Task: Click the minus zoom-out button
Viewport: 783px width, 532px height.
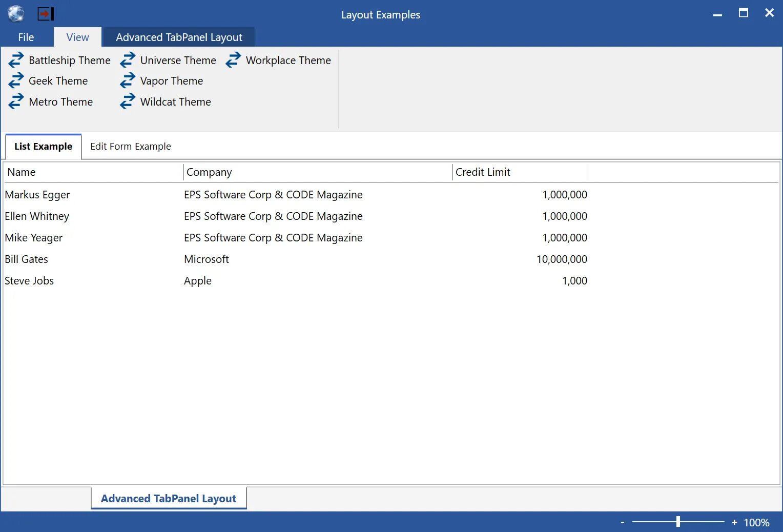Action: (623, 522)
